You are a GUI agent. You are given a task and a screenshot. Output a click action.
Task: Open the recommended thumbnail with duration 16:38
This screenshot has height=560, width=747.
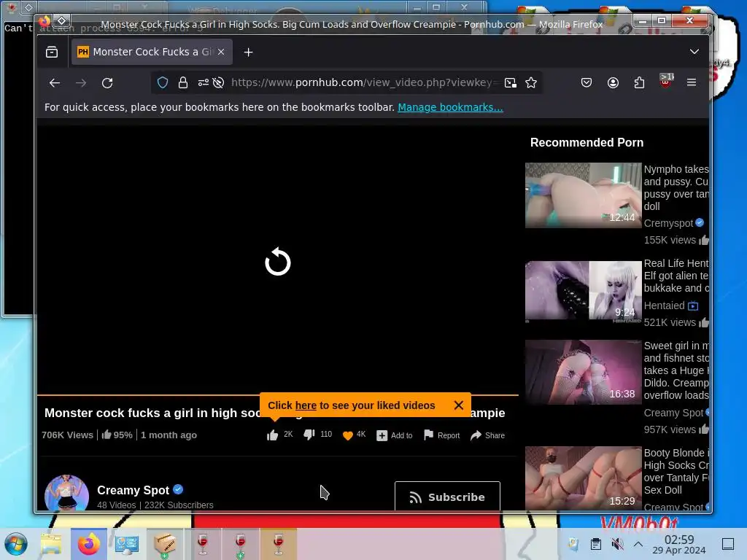point(583,372)
